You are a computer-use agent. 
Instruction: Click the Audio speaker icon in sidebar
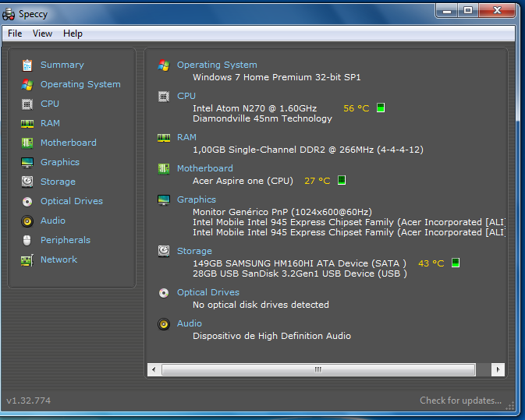pyautogui.click(x=27, y=221)
